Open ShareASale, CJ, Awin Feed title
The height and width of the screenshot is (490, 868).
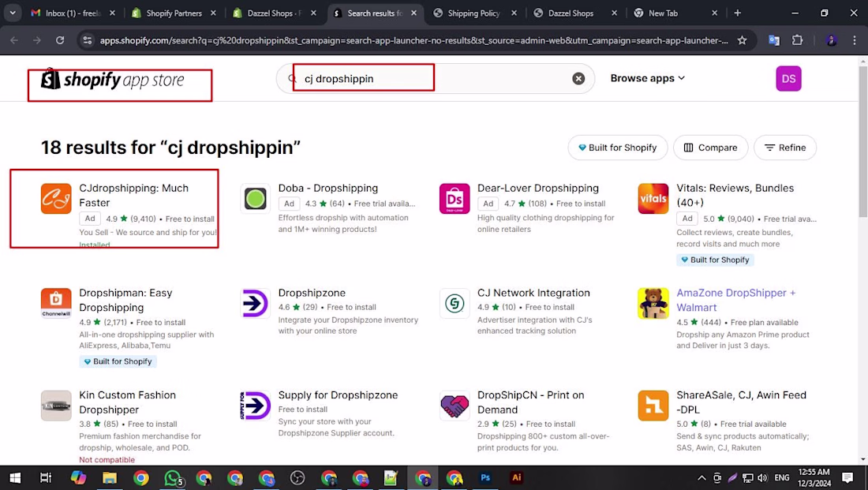(x=741, y=402)
